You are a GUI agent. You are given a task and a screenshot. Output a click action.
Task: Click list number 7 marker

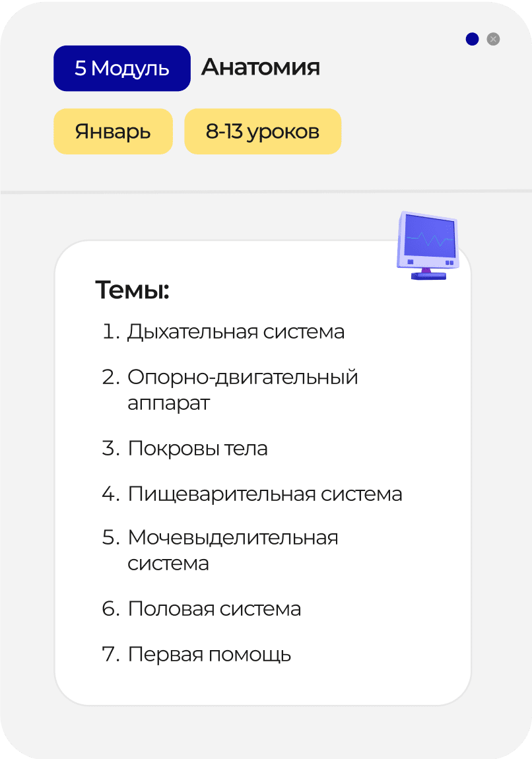111,655
